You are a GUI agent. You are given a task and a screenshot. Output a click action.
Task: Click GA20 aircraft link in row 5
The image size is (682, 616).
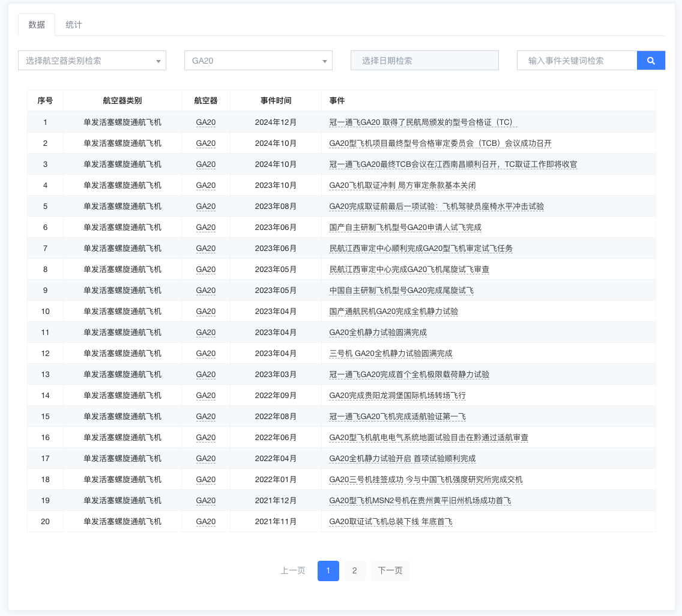tap(206, 206)
